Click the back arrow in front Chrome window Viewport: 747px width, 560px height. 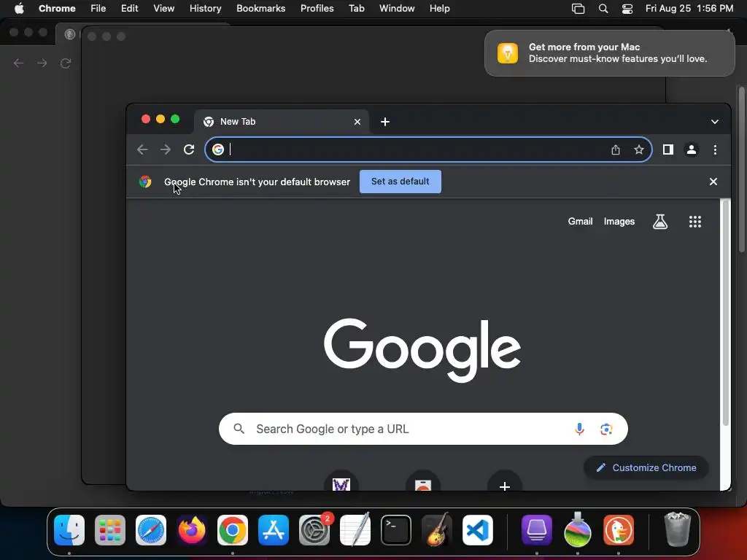pos(142,149)
